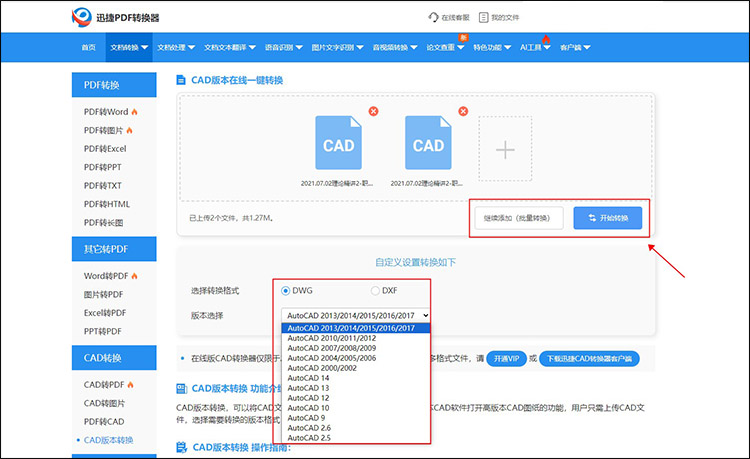
Task: Click 下载迅捷CAD转换器客户端 button
Action: coord(589,359)
